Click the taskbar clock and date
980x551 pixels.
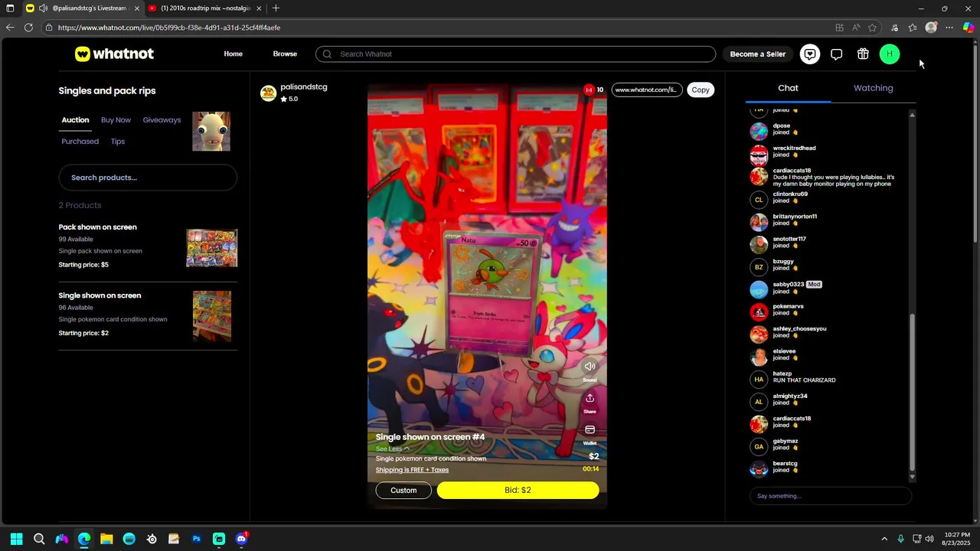957,539
